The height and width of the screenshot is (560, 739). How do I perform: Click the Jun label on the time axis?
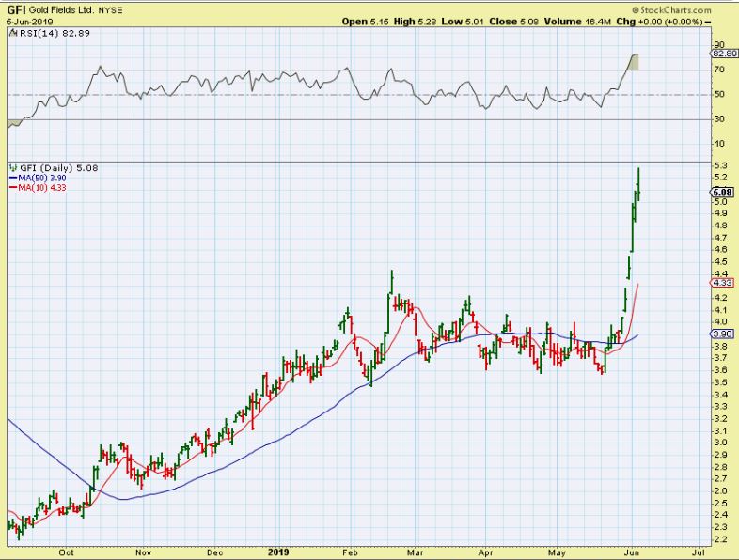click(x=634, y=552)
